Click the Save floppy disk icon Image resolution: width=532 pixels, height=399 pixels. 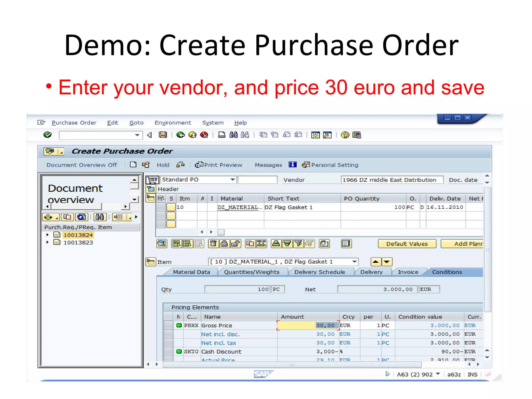tap(163, 135)
